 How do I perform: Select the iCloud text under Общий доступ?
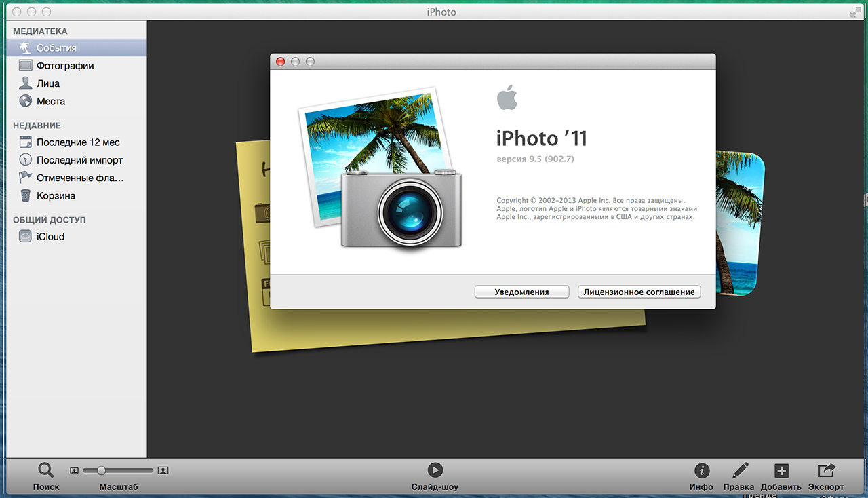click(51, 237)
